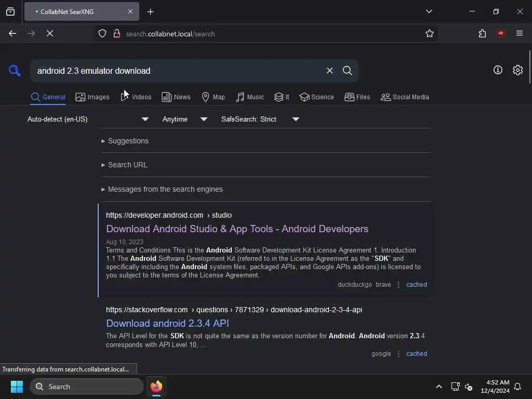The width and height of the screenshot is (532, 399).
Task: Open the cached link for the stackoverflow result
Action: (x=417, y=353)
